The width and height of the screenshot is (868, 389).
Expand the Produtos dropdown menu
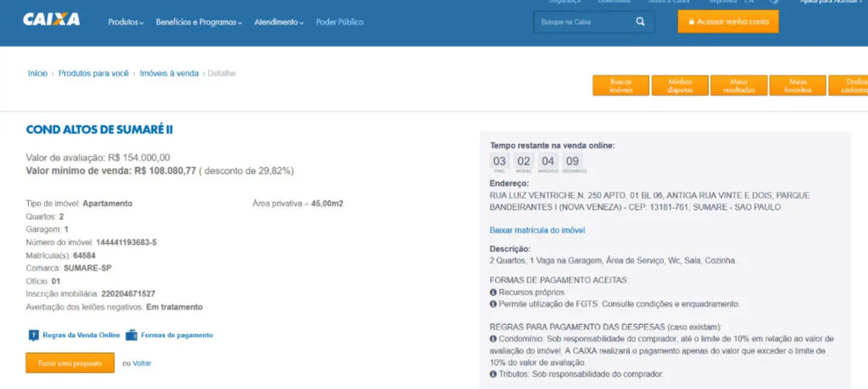click(126, 22)
